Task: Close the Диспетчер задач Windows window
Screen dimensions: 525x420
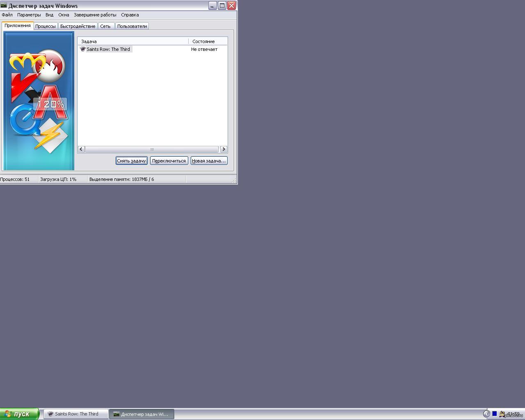Action: 232,6
